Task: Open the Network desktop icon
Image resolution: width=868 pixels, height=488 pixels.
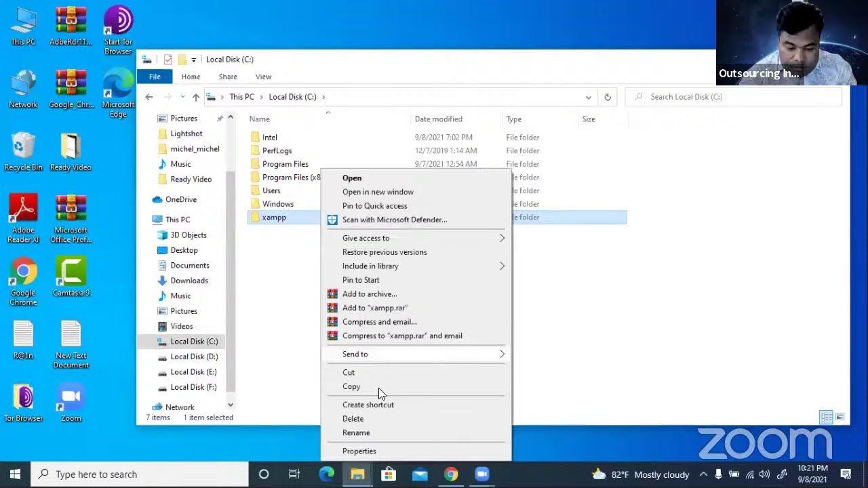Action: point(23,89)
